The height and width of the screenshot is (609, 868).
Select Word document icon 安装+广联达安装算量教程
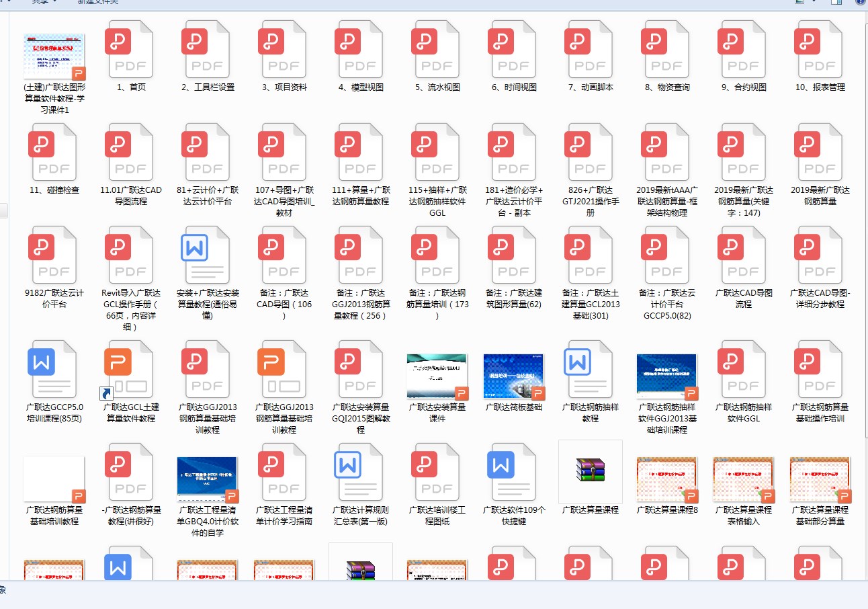pos(205,255)
